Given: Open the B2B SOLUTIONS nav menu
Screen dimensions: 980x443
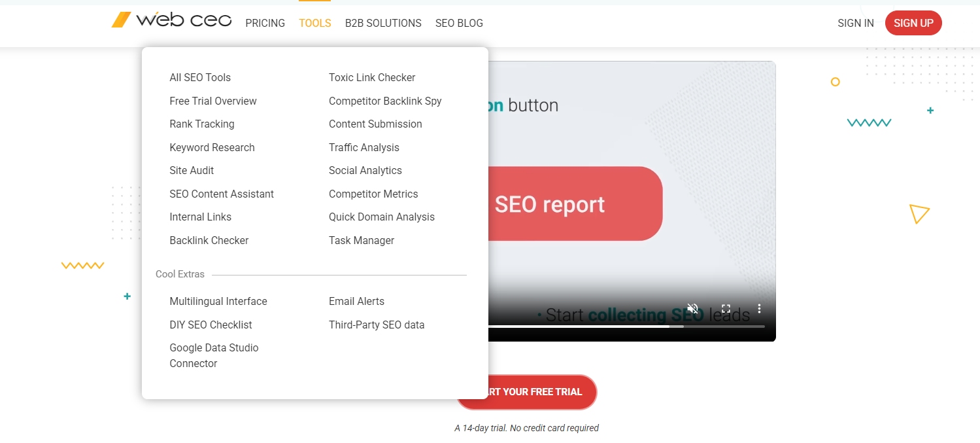Looking at the screenshot, I should (383, 24).
